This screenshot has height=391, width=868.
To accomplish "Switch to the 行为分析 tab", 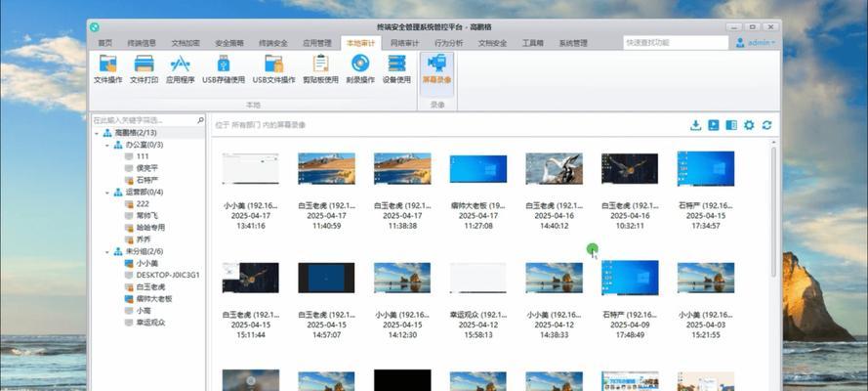I will point(449,43).
